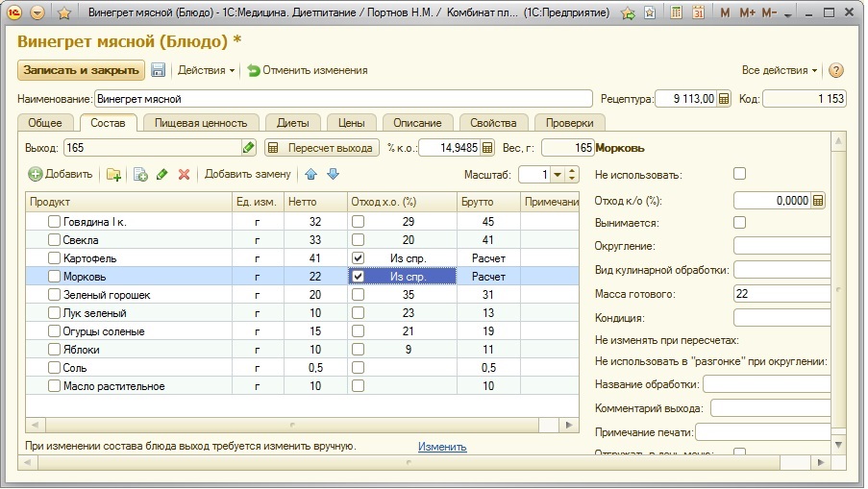The image size is (868, 489).
Task: Expand the 'Все действия' menu
Action: pyautogui.click(x=780, y=70)
